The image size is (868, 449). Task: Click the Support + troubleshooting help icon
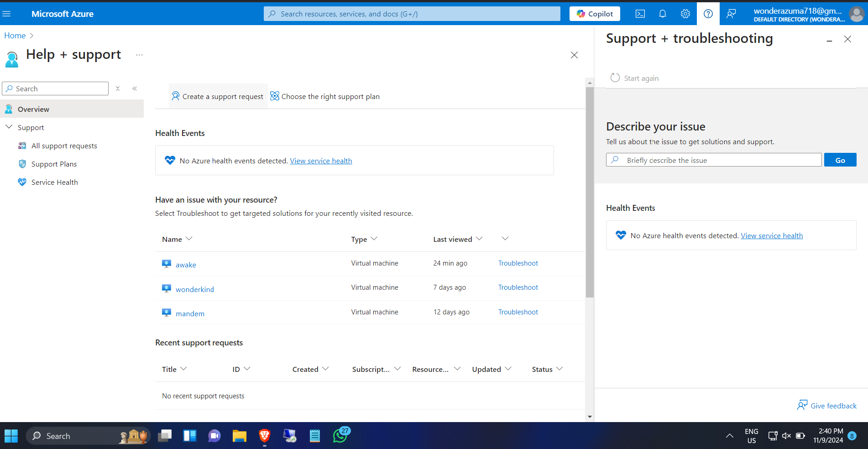coord(708,14)
